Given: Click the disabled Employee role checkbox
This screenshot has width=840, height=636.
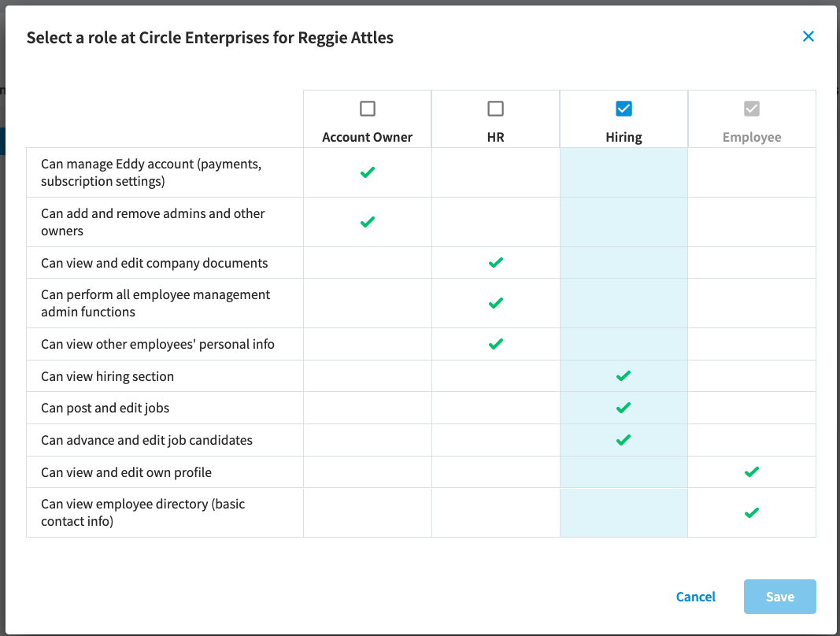Looking at the screenshot, I should click(x=752, y=109).
